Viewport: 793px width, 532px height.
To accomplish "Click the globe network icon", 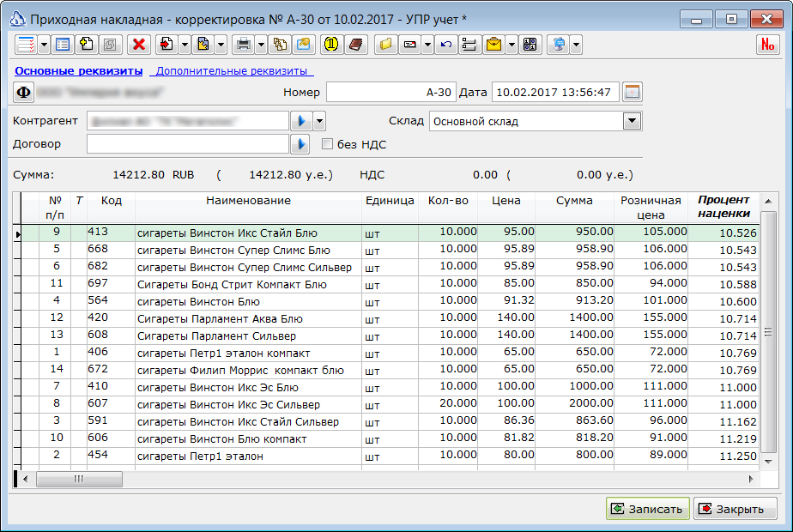I will click(x=559, y=45).
